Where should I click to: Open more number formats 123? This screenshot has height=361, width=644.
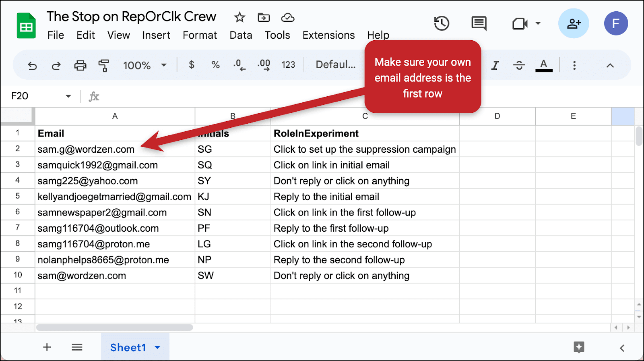[288, 64]
